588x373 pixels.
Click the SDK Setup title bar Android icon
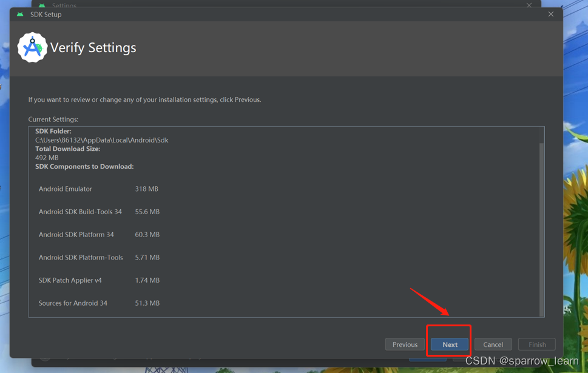(x=20, y=14)
